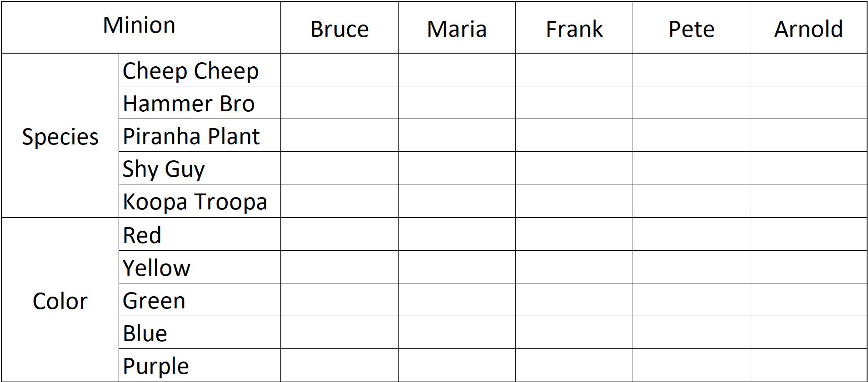Select Pete's Yellow color cell
Viewport: 868px width, 382px height.
[x=691, y=267]
